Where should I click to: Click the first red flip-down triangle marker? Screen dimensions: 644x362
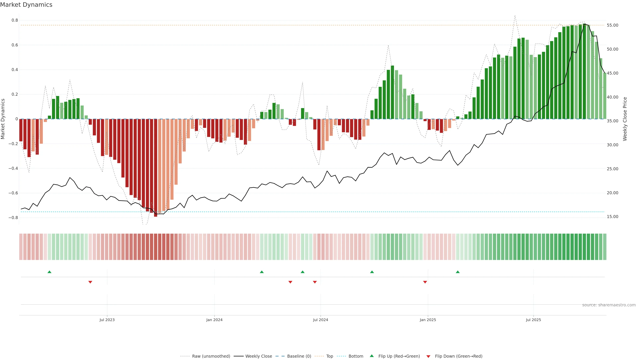(x=90, y=282)
